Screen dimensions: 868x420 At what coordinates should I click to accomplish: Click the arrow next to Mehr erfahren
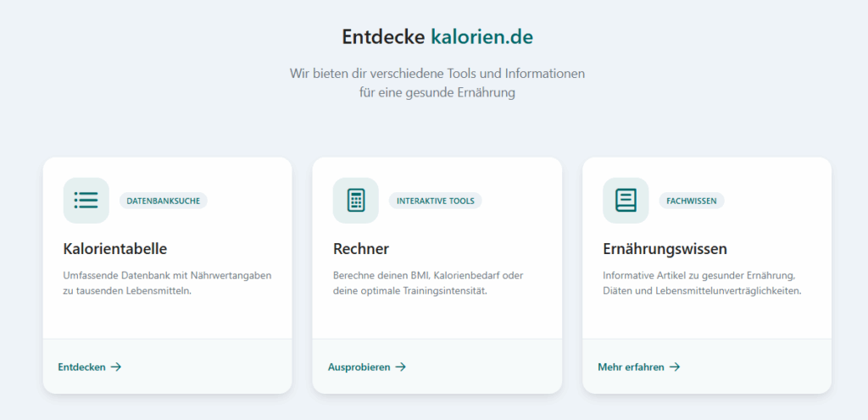click(674, 367)
